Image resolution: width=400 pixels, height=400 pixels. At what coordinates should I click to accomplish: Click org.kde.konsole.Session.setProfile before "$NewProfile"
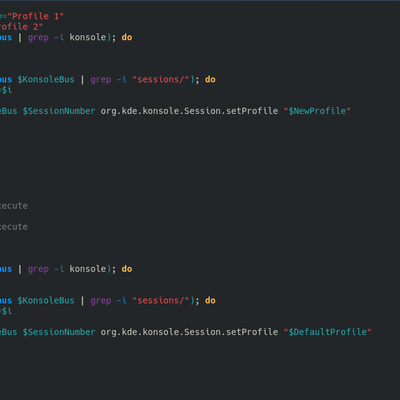(x=189, y=111)
